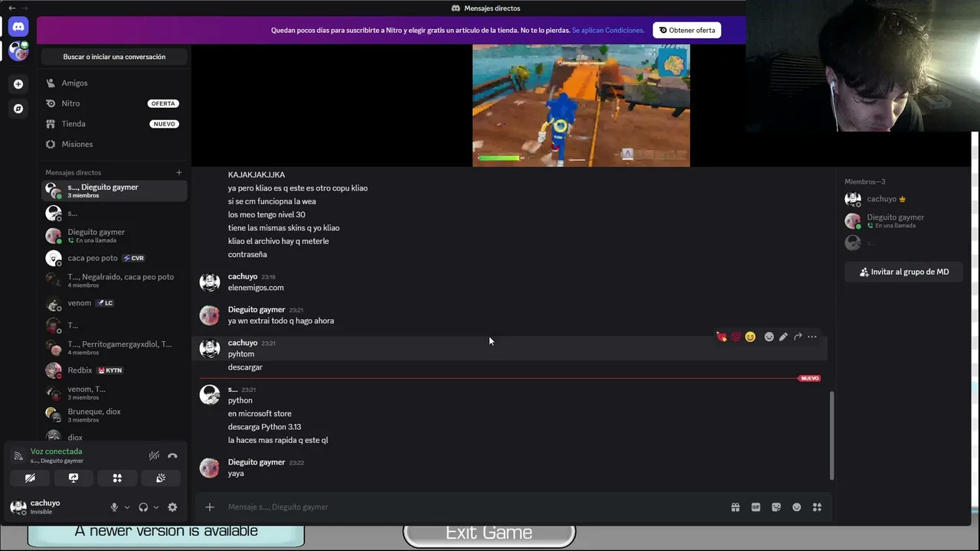Mute the microphone

click(114, 507)
